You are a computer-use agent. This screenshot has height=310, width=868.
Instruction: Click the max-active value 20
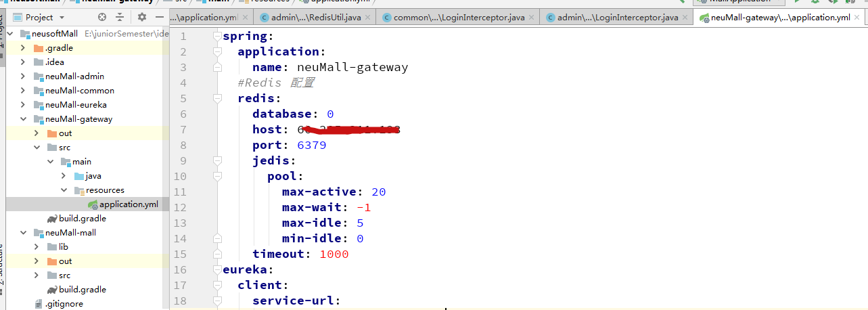[378, 192]
